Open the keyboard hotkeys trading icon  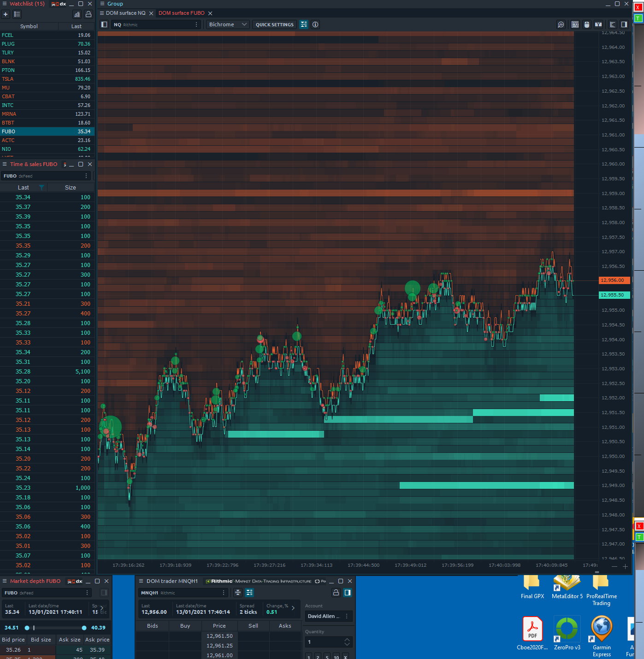click(x=575, y=24)
